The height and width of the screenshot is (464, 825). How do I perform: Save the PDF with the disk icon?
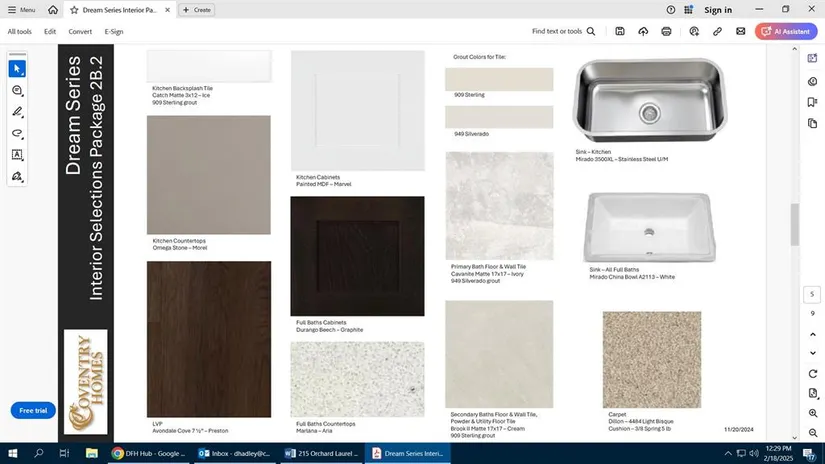[621, 32]
